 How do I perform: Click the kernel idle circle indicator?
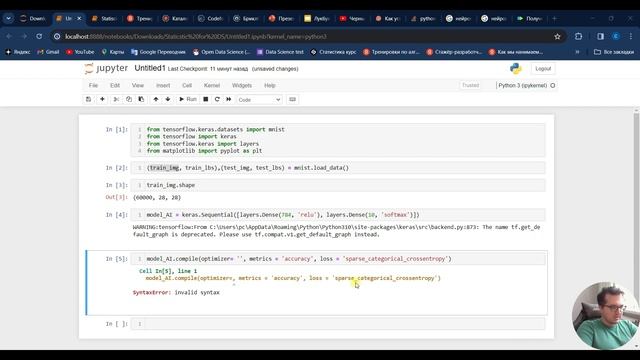553,85
